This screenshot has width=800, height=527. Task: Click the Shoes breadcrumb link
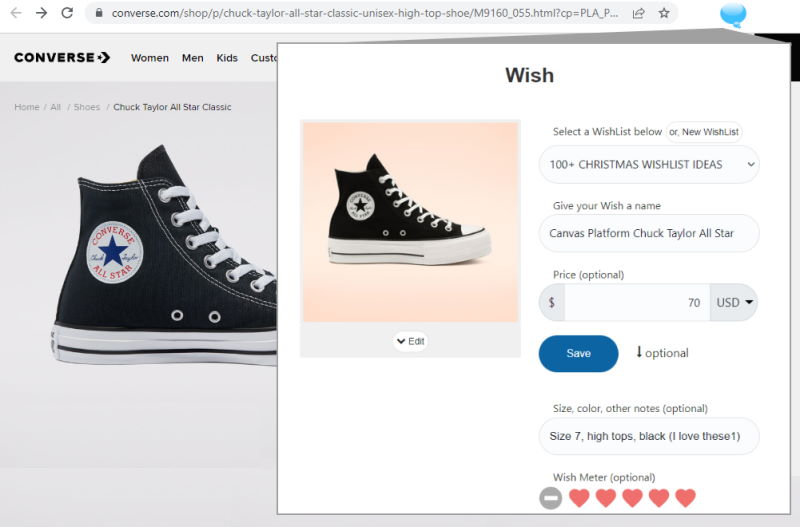click(x=87, y=107)
